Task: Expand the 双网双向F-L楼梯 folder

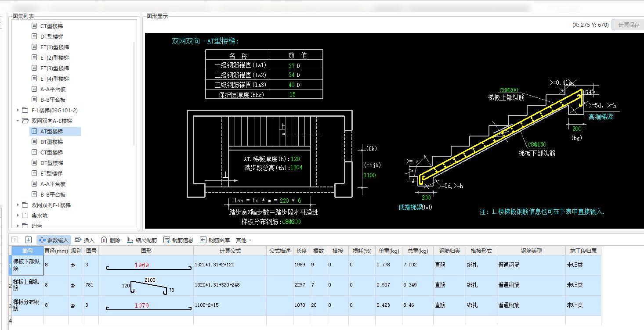Action: [18, 205]
